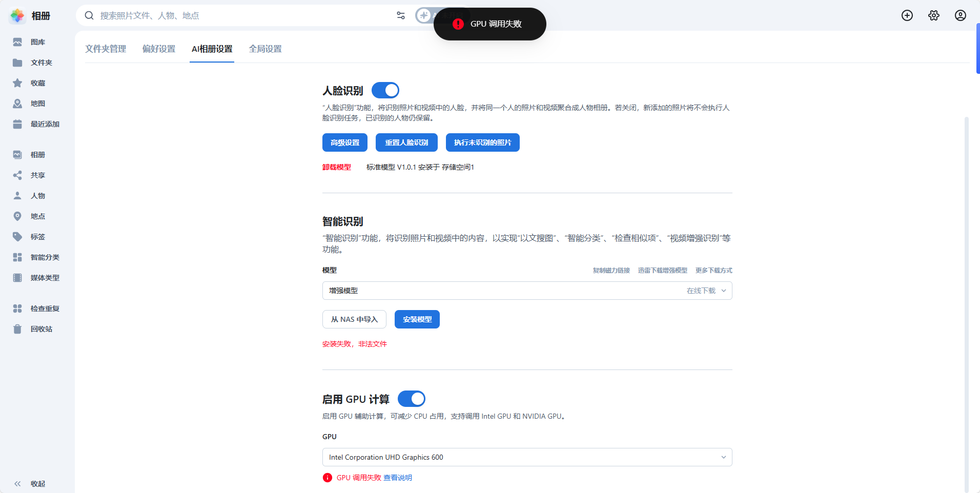Open Smart Categories (智能分类) icon
Viewport: 980px width, 493px height.
click(x=17, y=257)
